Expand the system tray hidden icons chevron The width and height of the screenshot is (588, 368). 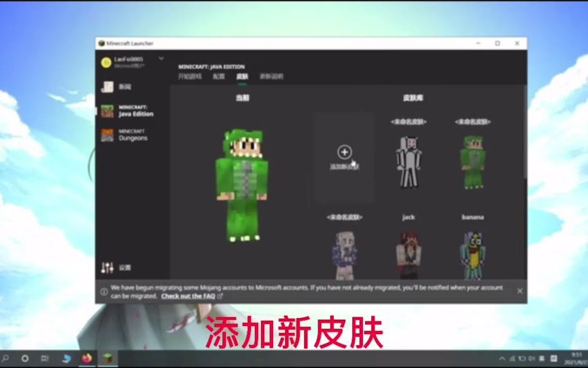501,359
